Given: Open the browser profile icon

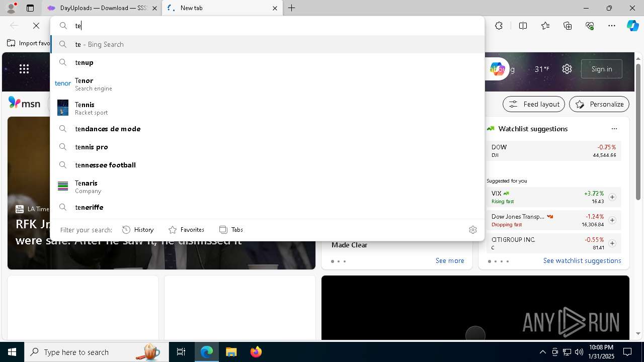Looking at the screenshot, I should [x=11, y=8].
